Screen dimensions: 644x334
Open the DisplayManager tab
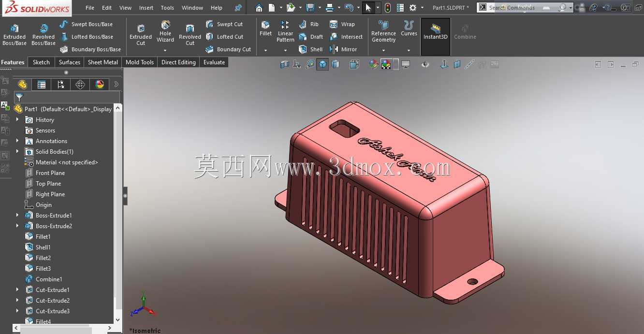100,85
